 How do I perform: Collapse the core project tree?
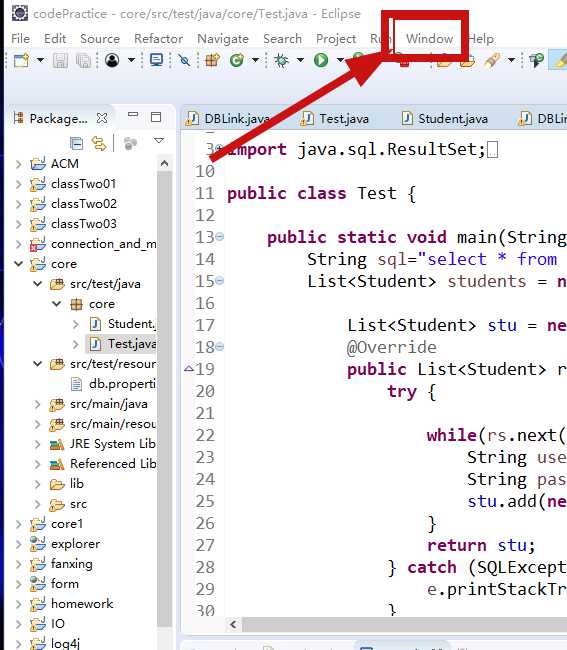19,264
